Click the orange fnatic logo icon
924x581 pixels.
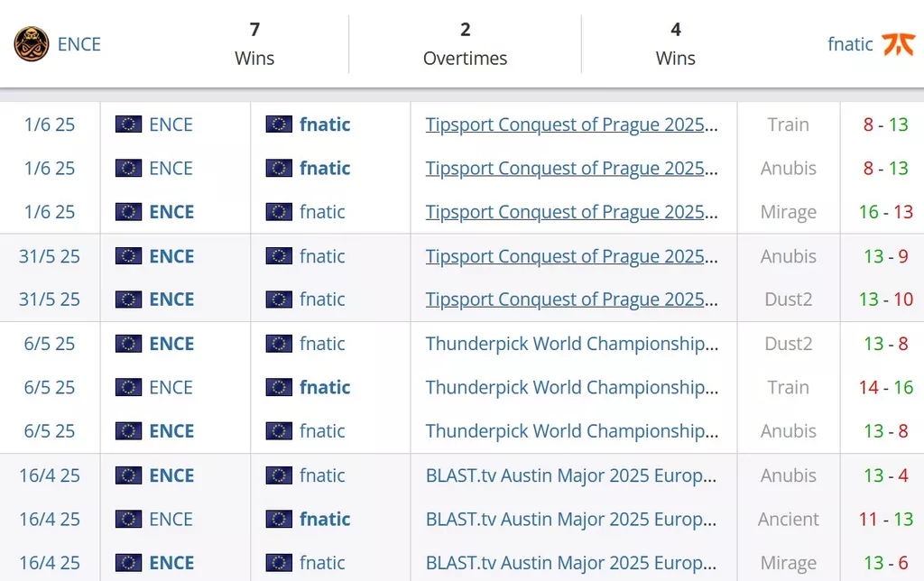click(898, 44)
